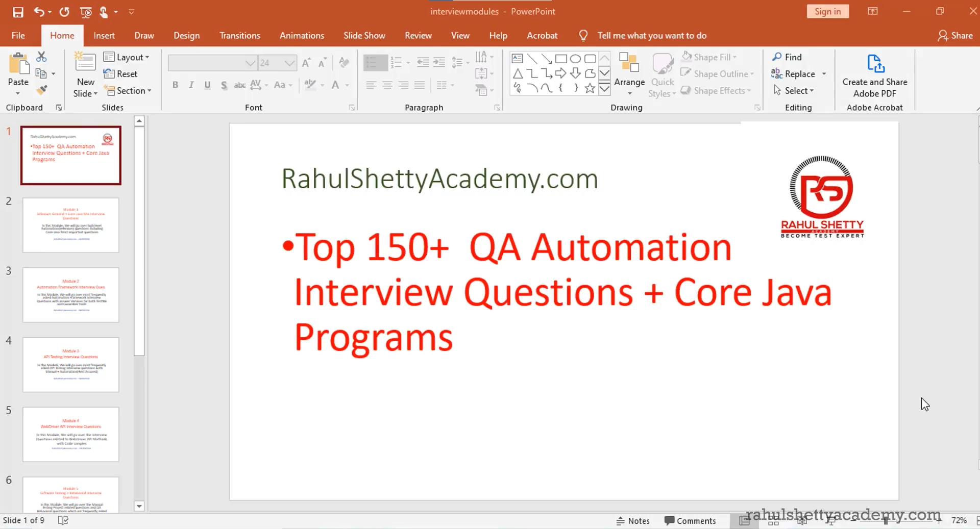Screen dimensions: 980x529
Task: Toggle Underline formatting
Action: click(x=207, y=85)
